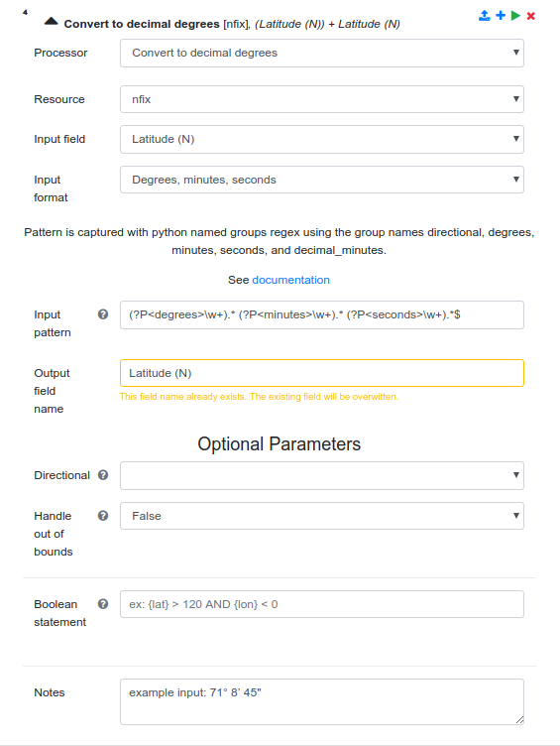
Task: Click into the Input pattern regex field
Action: 322,314
